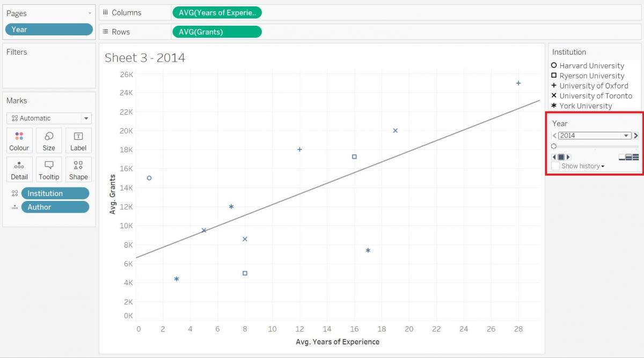Open the Detail marks card
Screen dimensions: 644x358
click(19, 169)
